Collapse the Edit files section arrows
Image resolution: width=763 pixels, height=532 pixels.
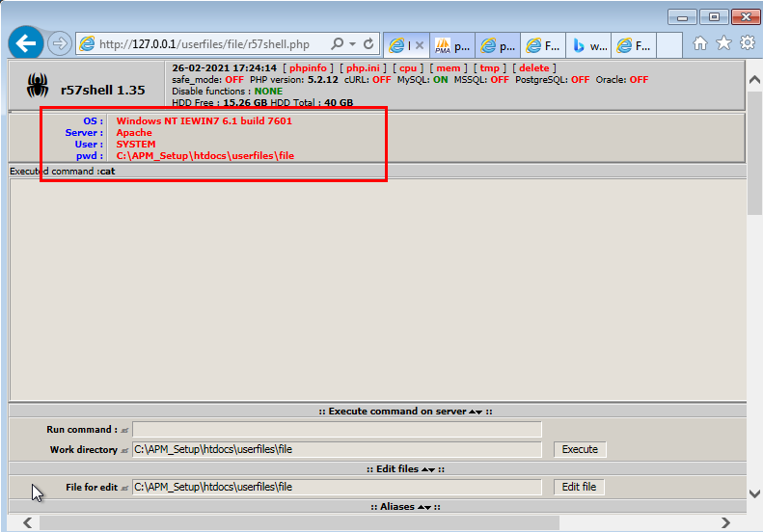coord(428,469)
